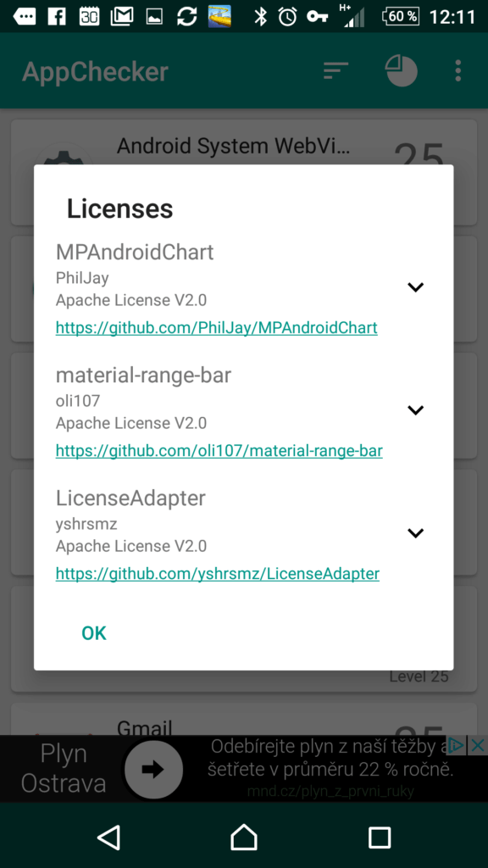
Task: Open the sort filter icon in AppChecker
Action: (335, 71)
